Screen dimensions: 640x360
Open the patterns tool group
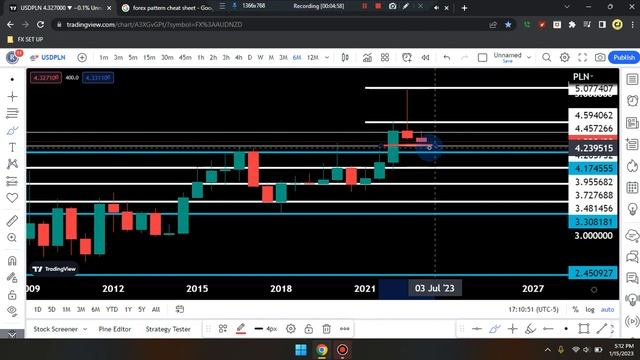pos(12,164)
